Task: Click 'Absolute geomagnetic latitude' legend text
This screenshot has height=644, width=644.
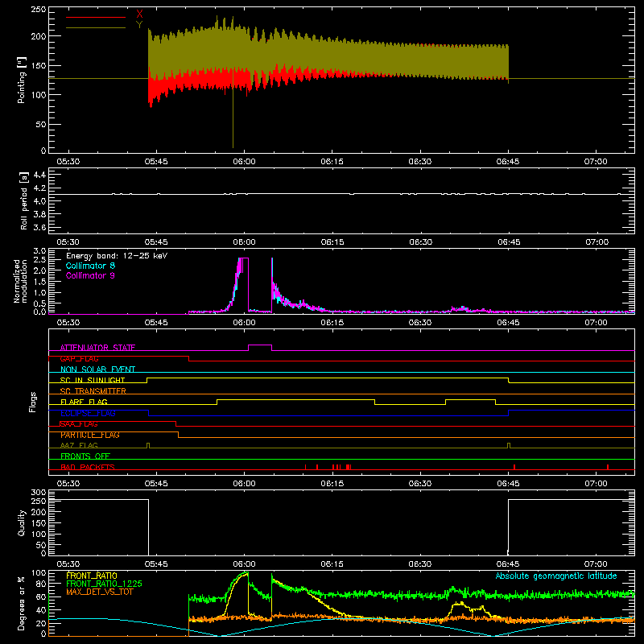Action: point(556,576)
